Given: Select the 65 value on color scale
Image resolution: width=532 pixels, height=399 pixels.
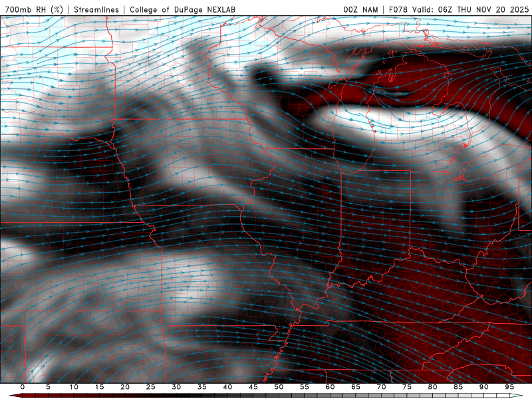Looking at the screenshot, I should tap(356, 387).
